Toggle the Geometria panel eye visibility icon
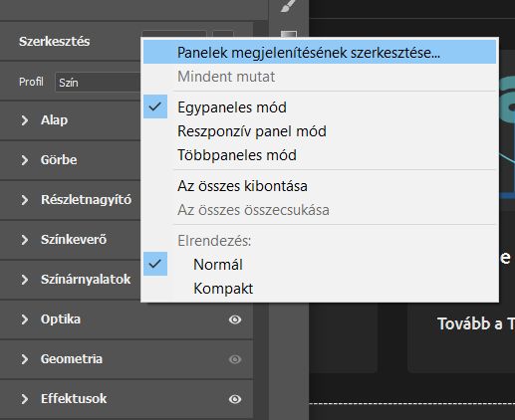 click(235, 359)
